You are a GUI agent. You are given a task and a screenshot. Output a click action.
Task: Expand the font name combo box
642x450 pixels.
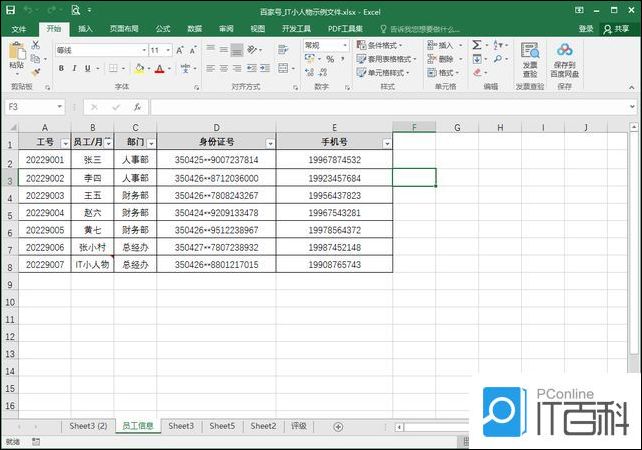point(143,49)
